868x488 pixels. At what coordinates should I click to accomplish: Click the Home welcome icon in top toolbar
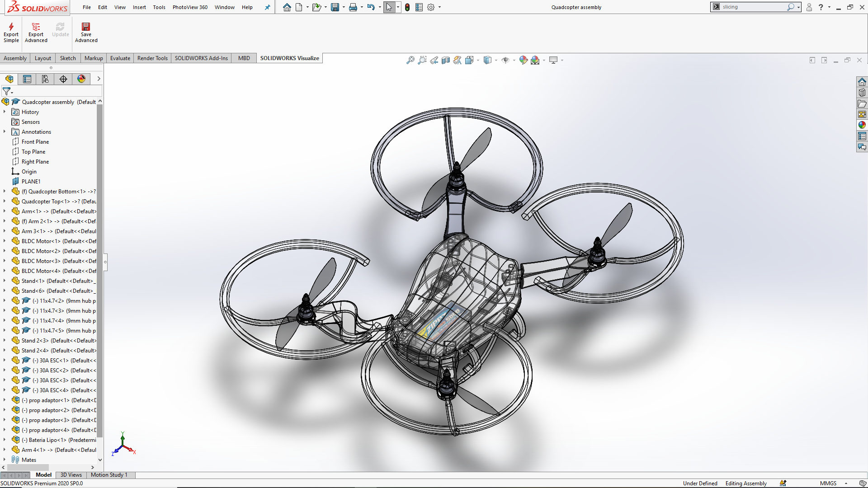click(x=287, y=7)
